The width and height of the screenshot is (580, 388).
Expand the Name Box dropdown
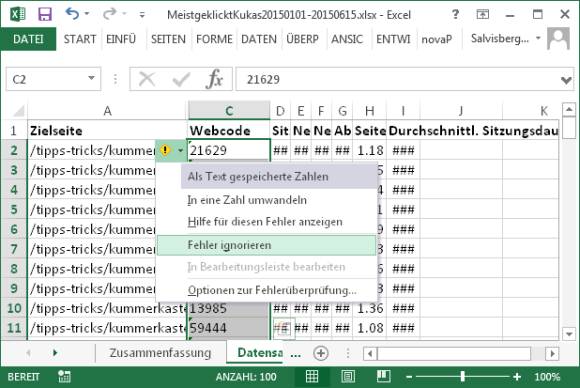coord(91,78)
